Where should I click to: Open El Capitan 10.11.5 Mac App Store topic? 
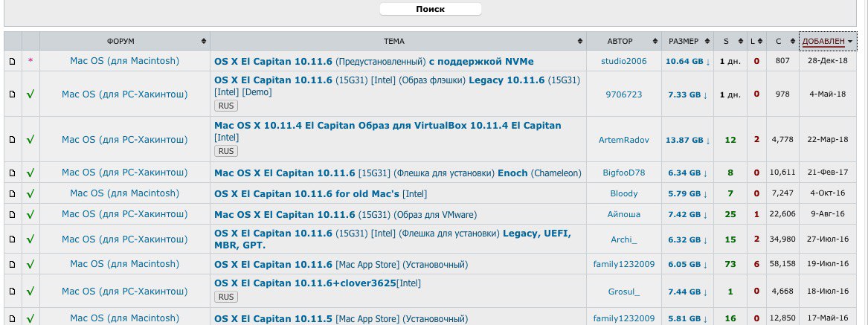coord(341,319)
